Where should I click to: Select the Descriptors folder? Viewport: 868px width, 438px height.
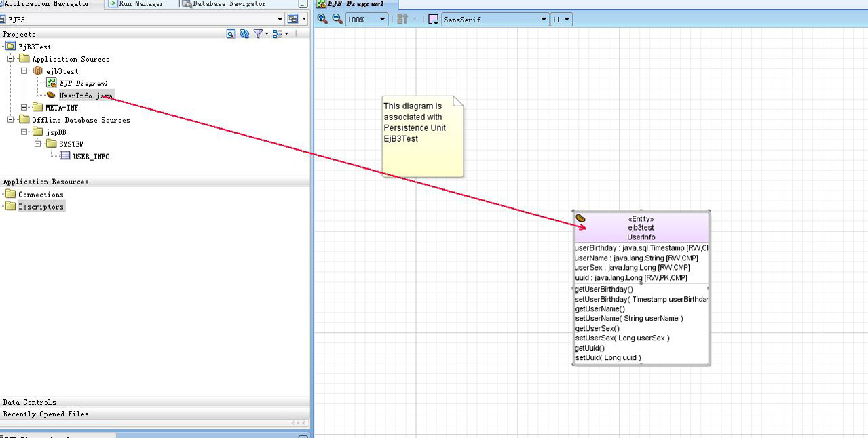tap(41, 207)
